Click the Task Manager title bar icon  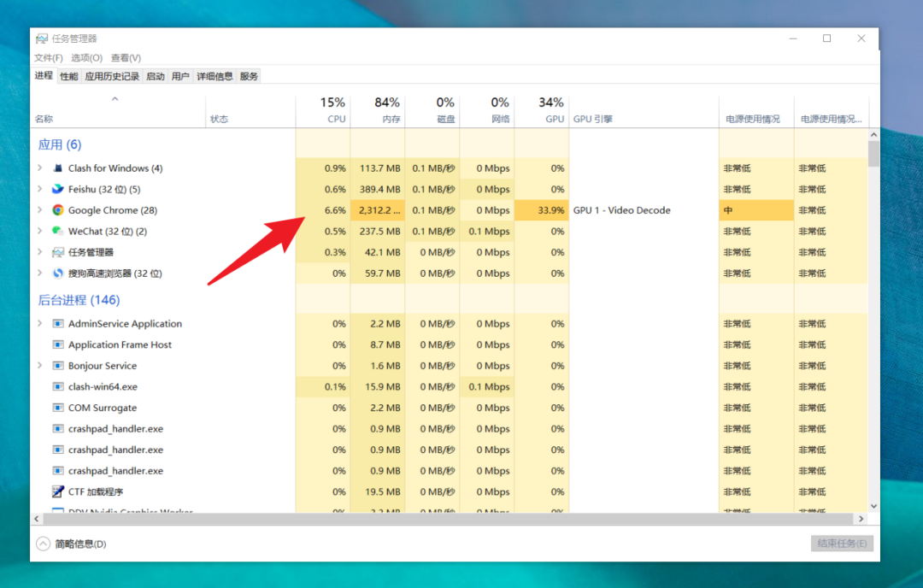pyautogui.click(x=42, y=38)
